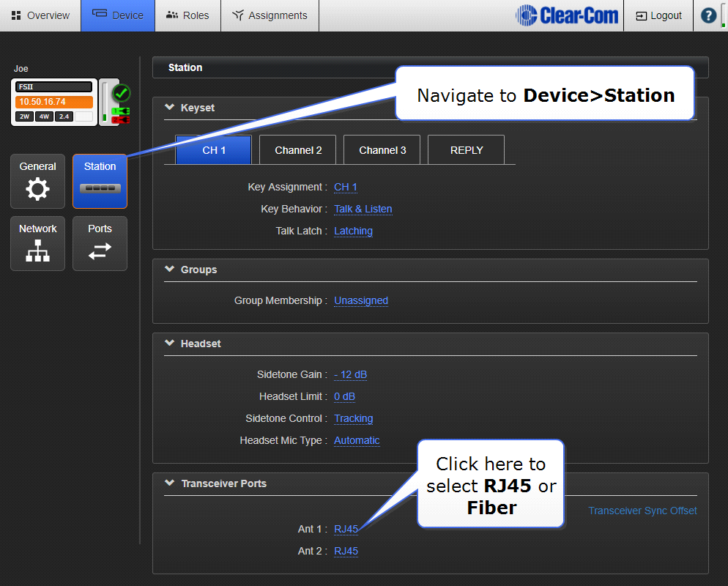Select the Channel 3 keyset tab
728x586 pixels.
pos(382,150)
